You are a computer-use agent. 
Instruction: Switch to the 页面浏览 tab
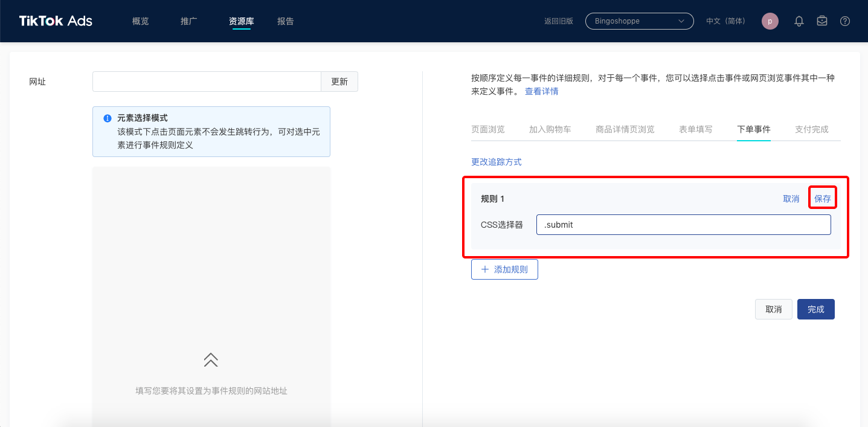point(487,129)
